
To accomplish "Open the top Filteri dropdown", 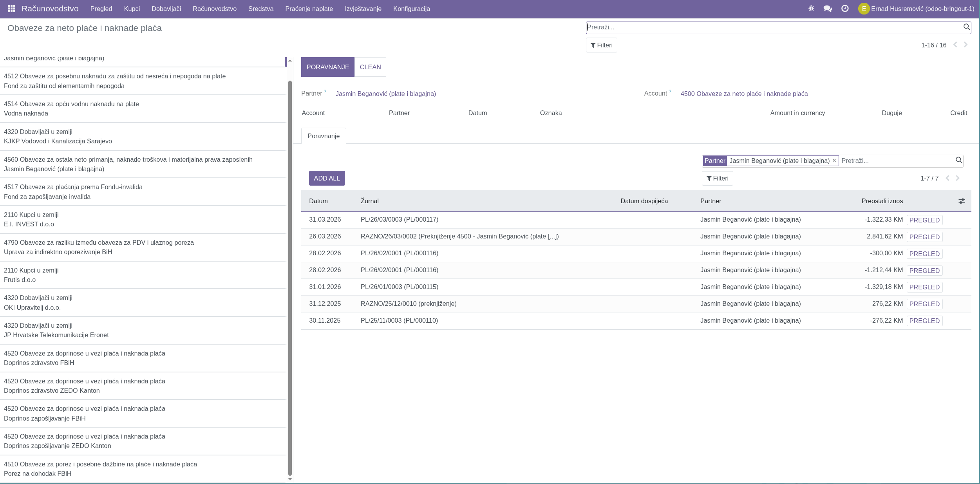I will [x=601, y=45].
